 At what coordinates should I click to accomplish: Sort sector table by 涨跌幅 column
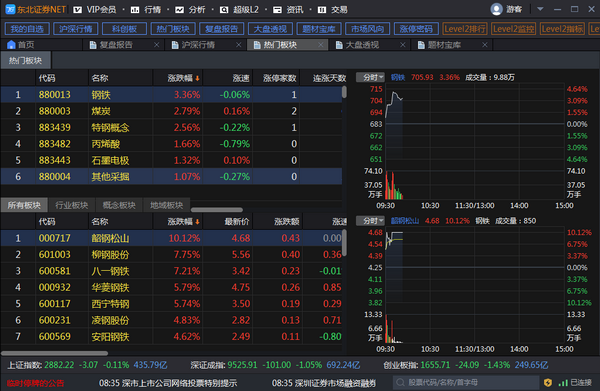(178, 78)
